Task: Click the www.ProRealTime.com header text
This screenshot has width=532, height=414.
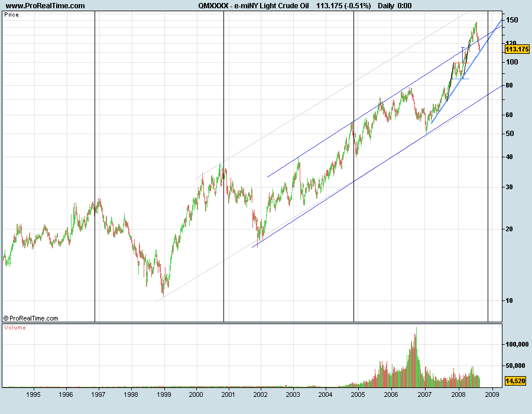Action: pyautogui.click(x=45, y=6)
